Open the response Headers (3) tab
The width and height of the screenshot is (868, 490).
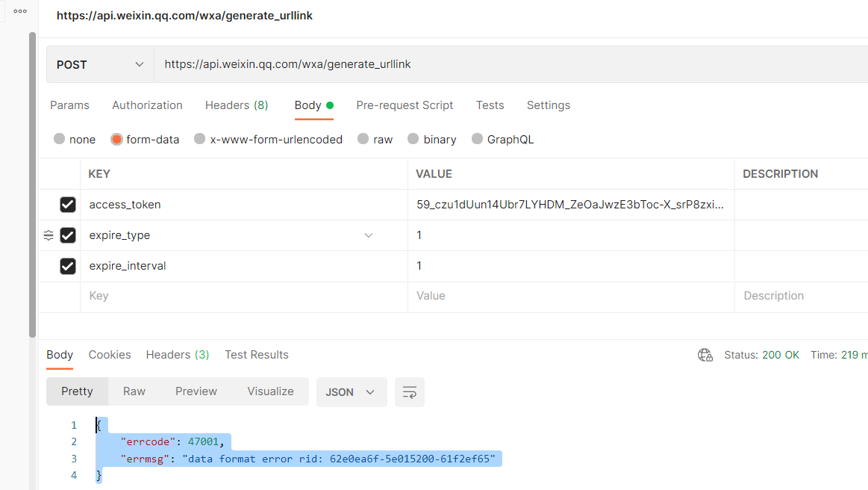[x=178, y=355]
